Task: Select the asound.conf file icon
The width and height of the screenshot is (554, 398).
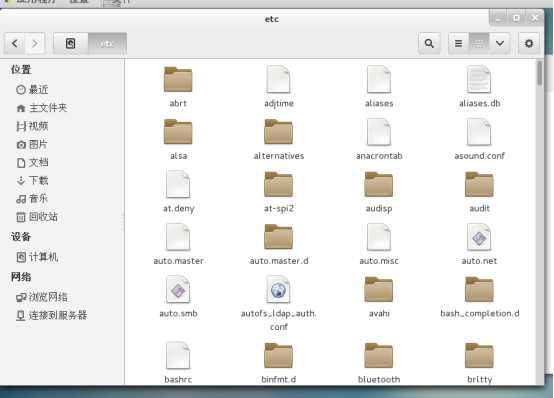Action: 479,132
